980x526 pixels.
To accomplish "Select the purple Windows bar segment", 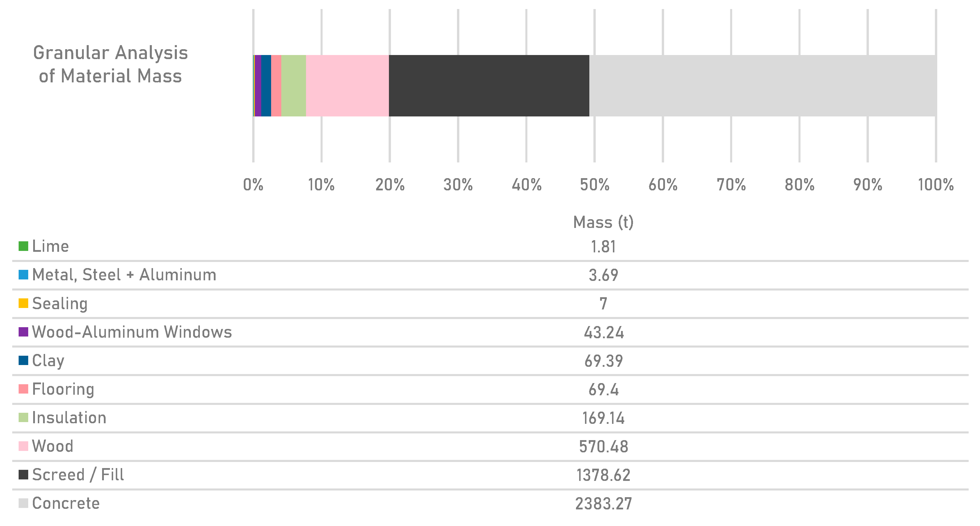I will [x=258, y=86].
